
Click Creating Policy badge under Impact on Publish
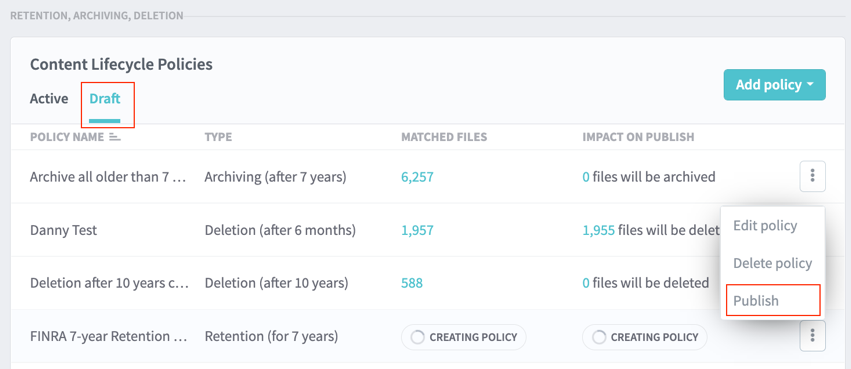tap(645, 337)
